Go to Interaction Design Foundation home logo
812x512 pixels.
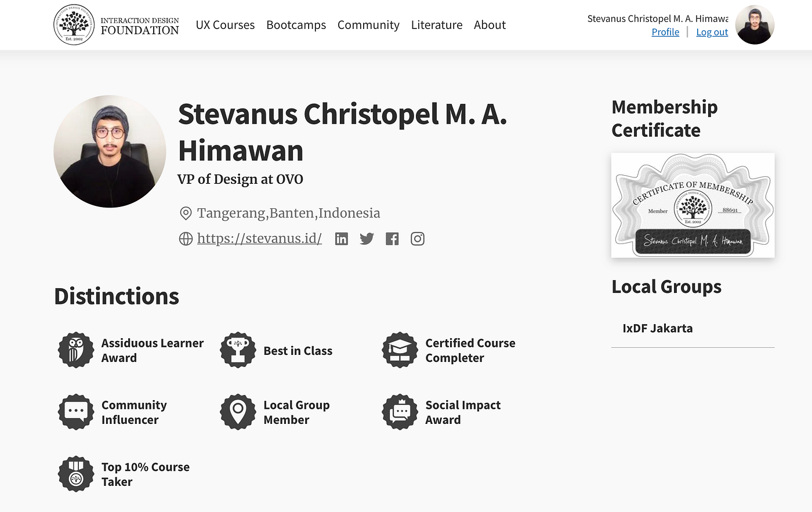click(x=117, y=25)
